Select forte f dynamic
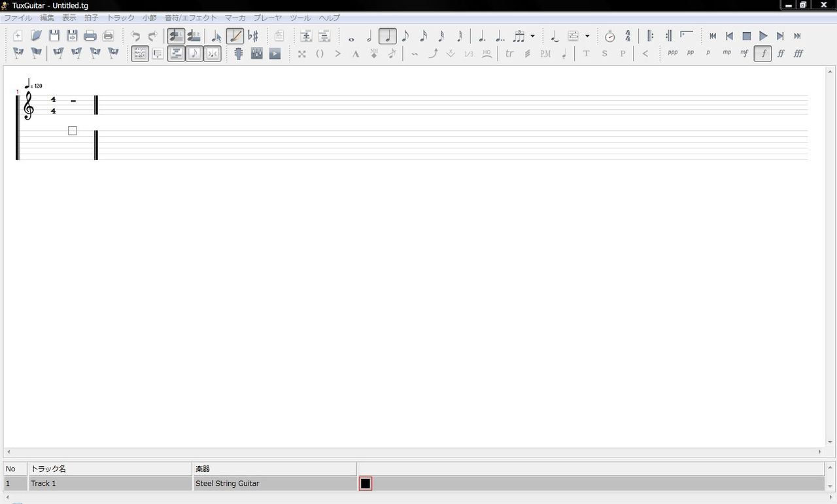837x504 pixels. (762, 54)
